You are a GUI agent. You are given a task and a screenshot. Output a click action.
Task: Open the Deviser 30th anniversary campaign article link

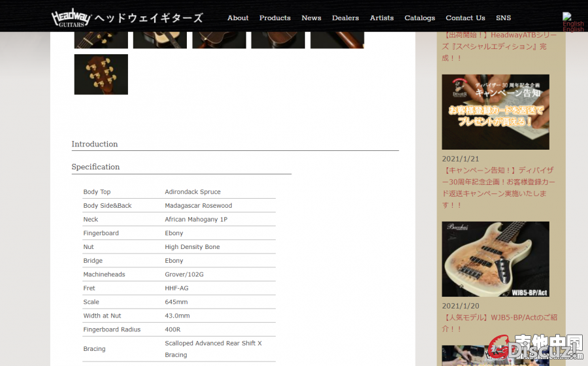pos(500,188)
